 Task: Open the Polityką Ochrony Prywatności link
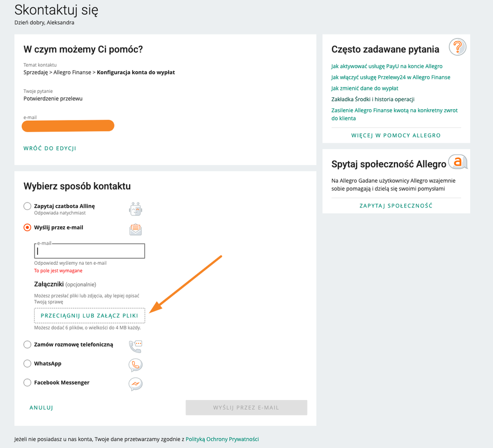tap(222, 439)
